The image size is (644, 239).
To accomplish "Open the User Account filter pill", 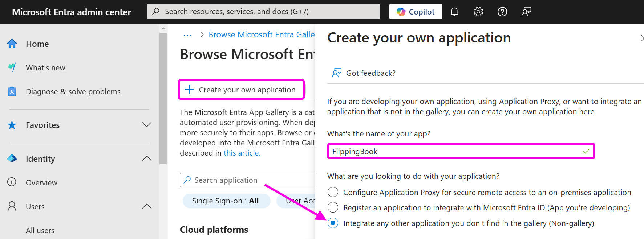I will (296, 201).
